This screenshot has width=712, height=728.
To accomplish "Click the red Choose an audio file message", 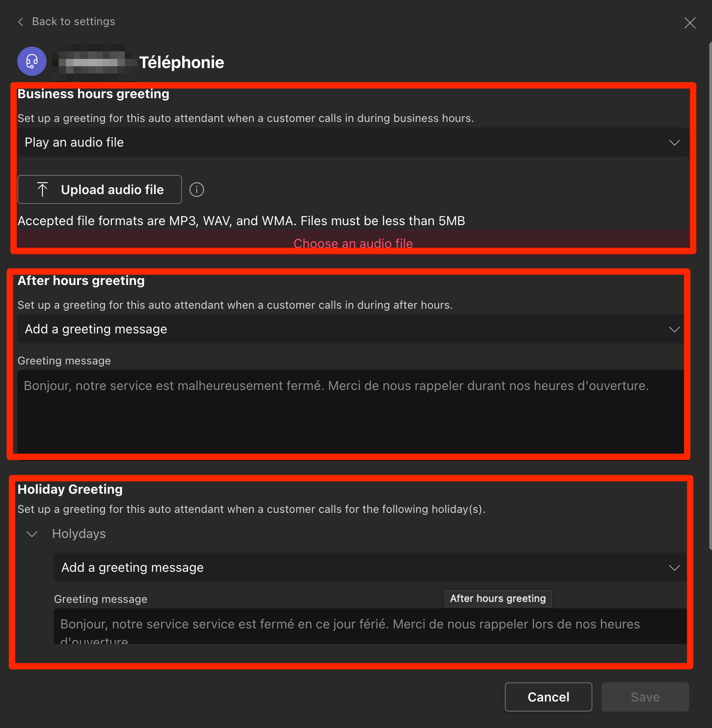I will tap(353, 243).
